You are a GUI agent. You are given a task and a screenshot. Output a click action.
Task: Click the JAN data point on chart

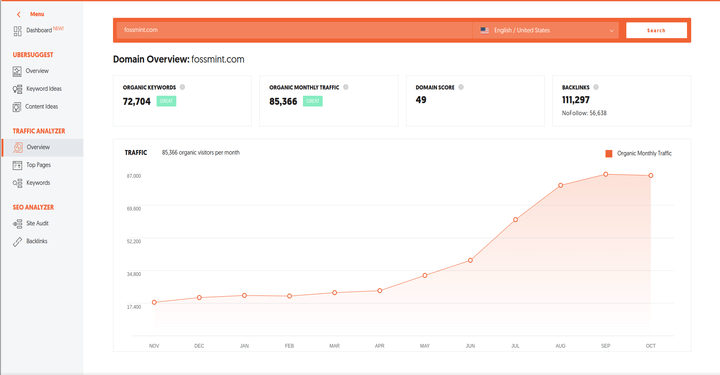click(244, 296)
